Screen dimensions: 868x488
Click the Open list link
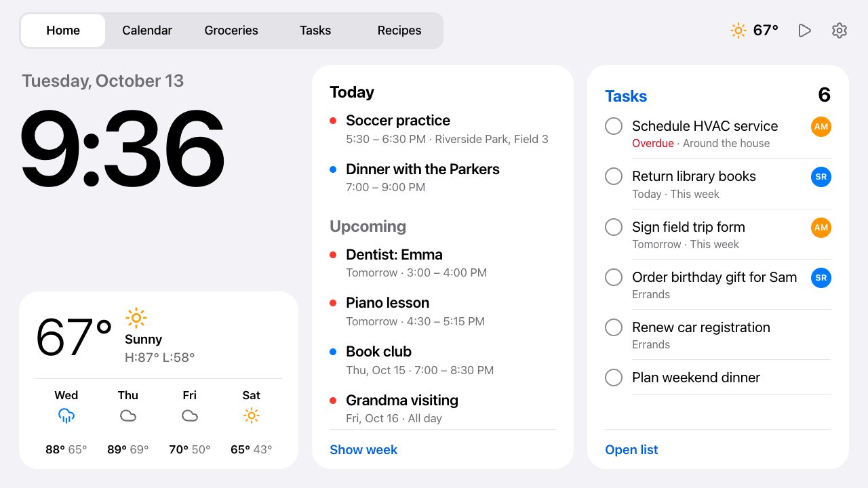pyautogui.click(x=631, y=450)
